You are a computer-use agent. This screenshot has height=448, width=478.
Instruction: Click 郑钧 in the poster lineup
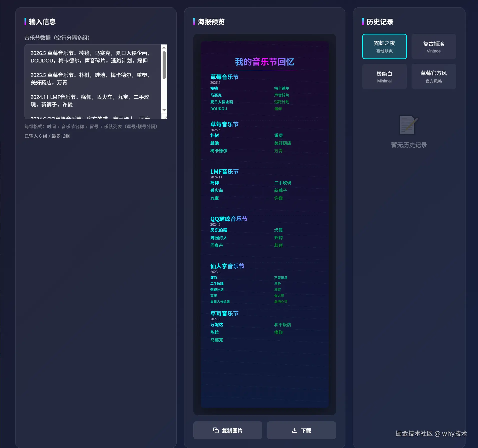tap(278, 238)
